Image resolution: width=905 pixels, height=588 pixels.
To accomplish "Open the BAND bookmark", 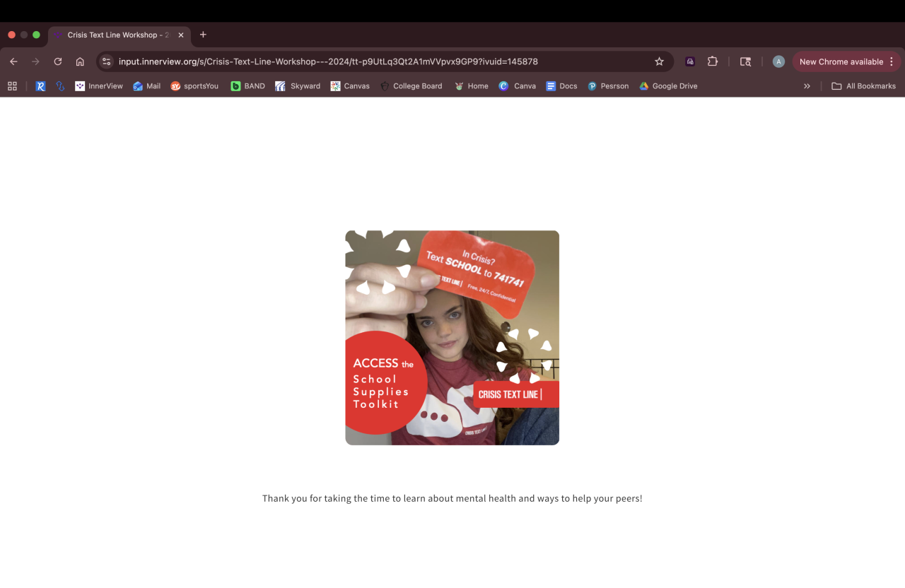I will [x=248, y=86].
